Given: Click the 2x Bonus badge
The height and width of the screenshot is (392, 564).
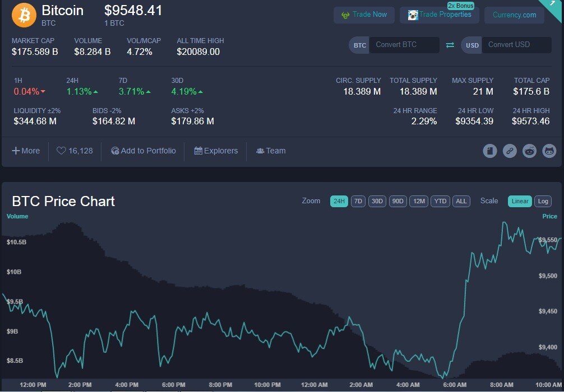Looking at the screenshot, I should pyautogui.click(x=460, y=6).
